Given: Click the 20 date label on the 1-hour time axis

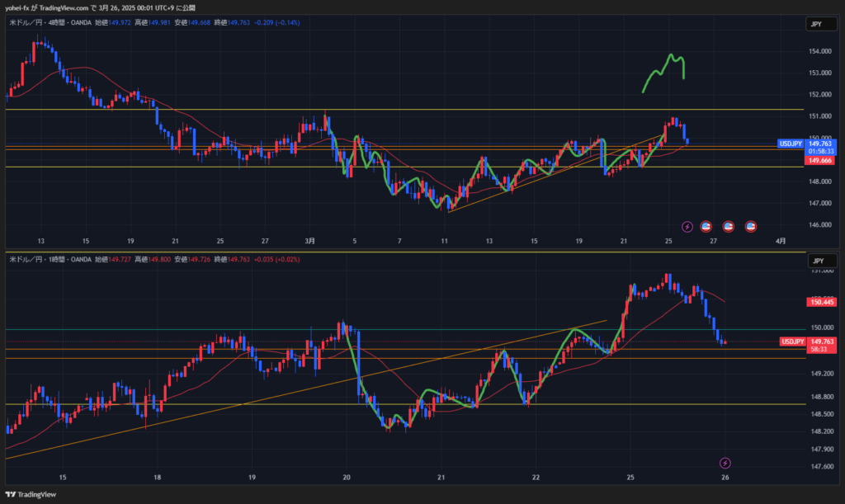Looking at the screenshot, I should pos(347,478).
